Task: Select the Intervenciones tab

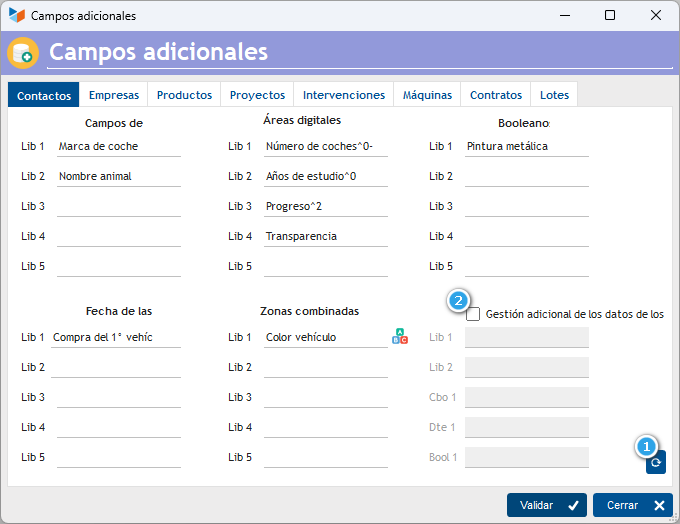Action: [x=343, y=95]
